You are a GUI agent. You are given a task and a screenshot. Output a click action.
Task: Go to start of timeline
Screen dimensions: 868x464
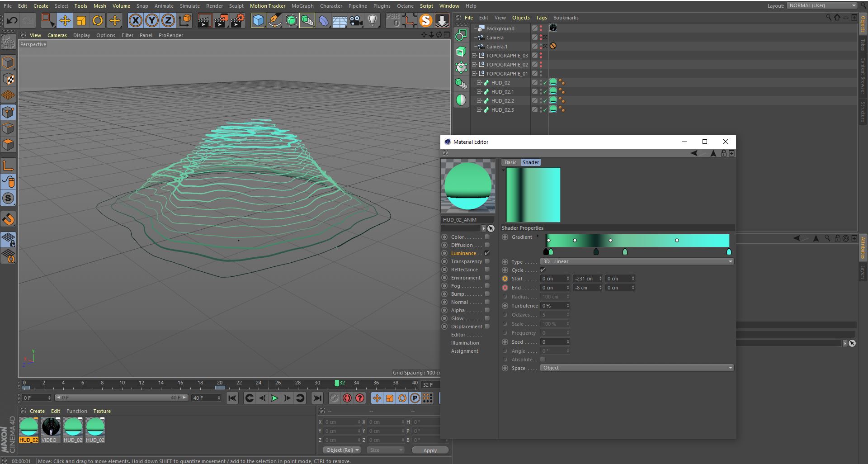[x=232, y=398]
